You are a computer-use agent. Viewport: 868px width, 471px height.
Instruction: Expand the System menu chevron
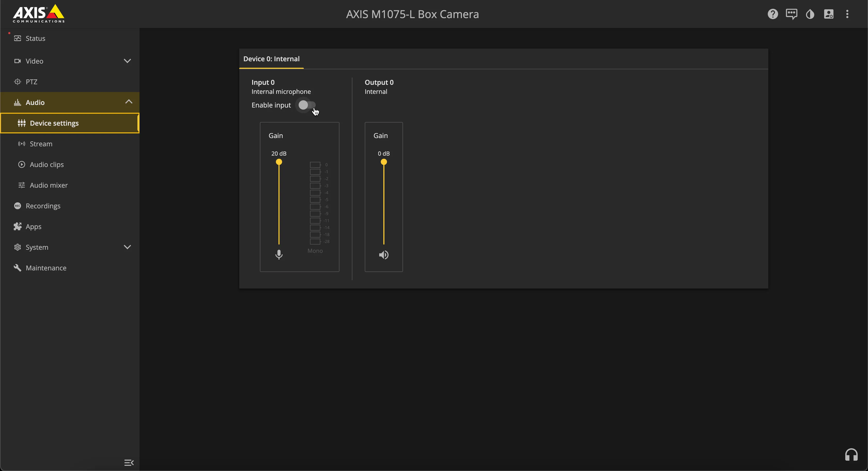[127, 247]
